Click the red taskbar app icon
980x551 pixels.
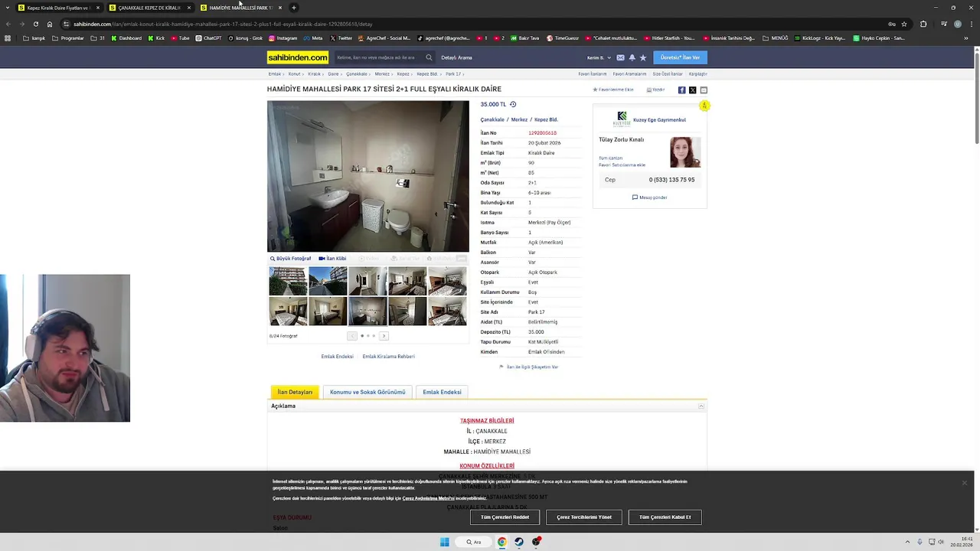point(537,542)
